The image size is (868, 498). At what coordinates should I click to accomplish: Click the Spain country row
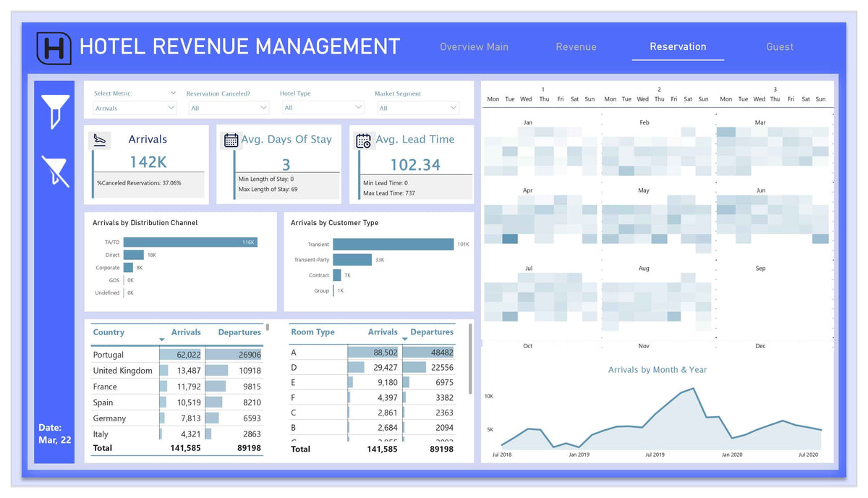click(x=177, y=402)
